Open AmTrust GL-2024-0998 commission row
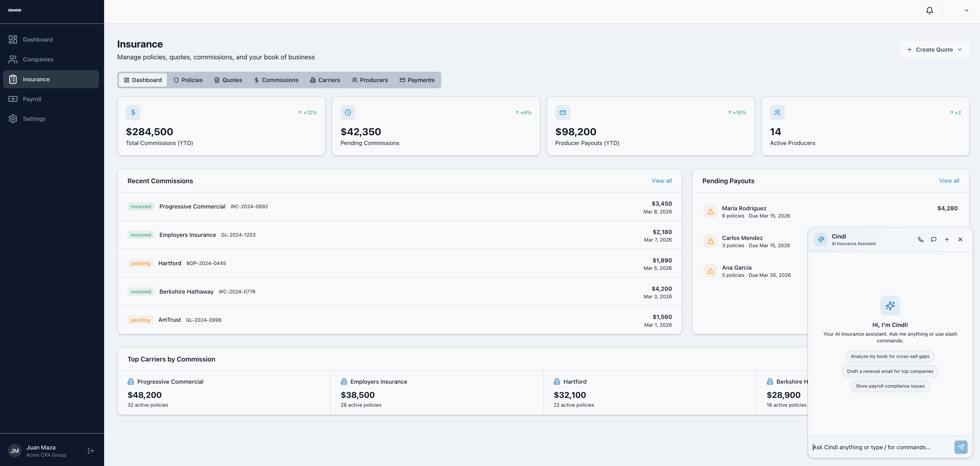Viewport: 980px width, 466px height. tap(399, 320)
